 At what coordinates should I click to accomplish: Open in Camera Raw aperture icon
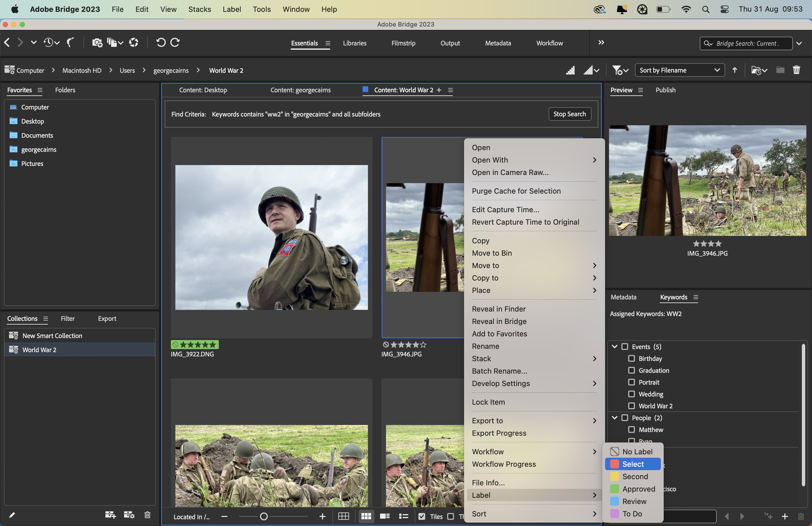point(134,43)
